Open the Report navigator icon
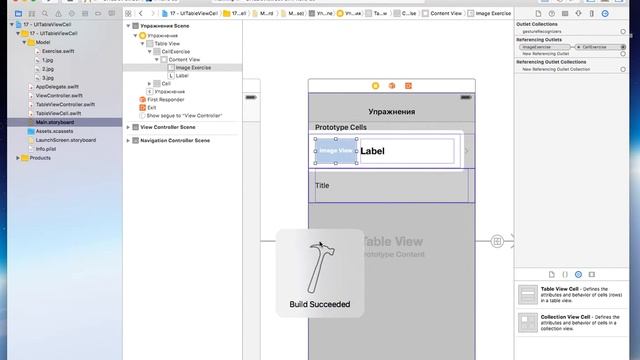The image size is (640, 360). point(111,13)
